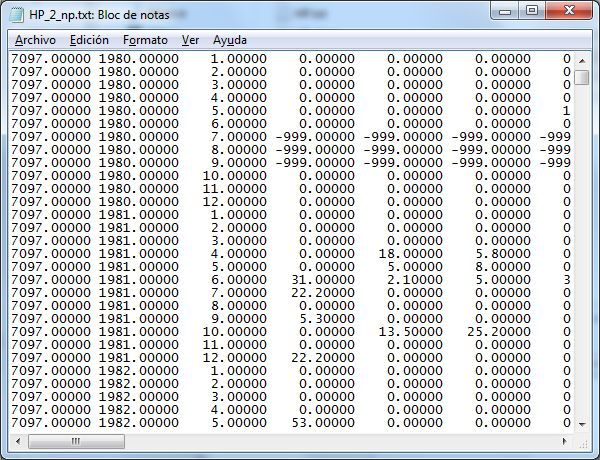
Task: Click first 22.20000 in 1981 month 7 row
Action: 323,292
